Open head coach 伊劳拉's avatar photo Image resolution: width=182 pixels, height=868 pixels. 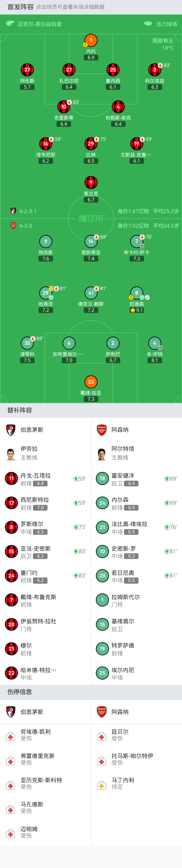11,454
